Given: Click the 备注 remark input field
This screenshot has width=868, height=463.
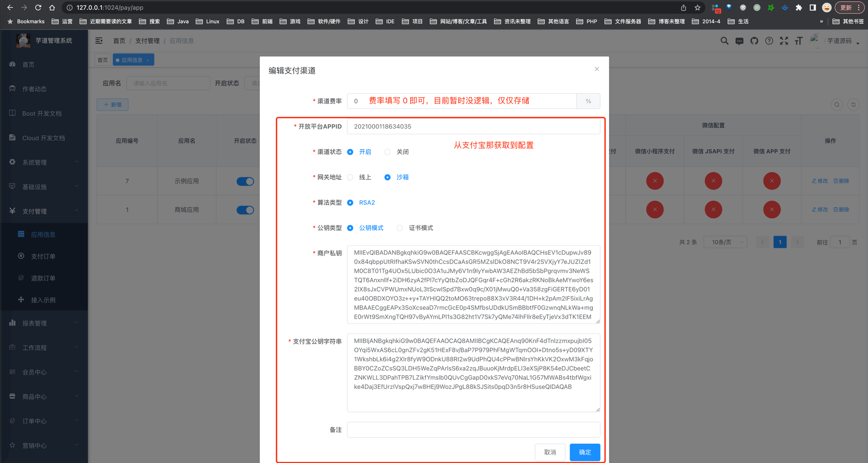Looking at the screenshot, I should click(473, 430).
